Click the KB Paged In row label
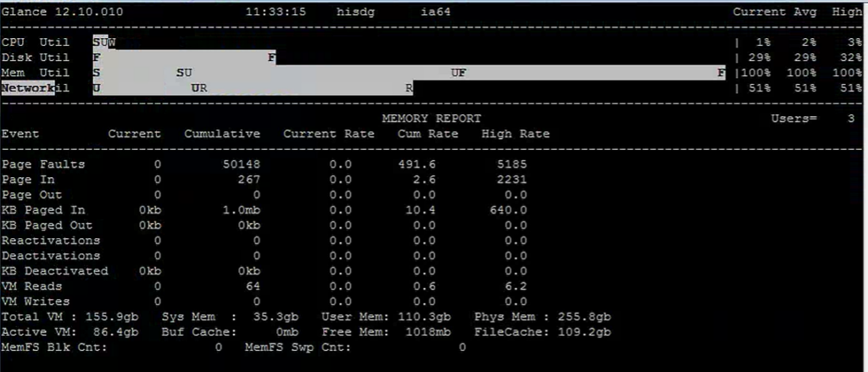Screen dimensions: 868x372 [x=43, y=210]
